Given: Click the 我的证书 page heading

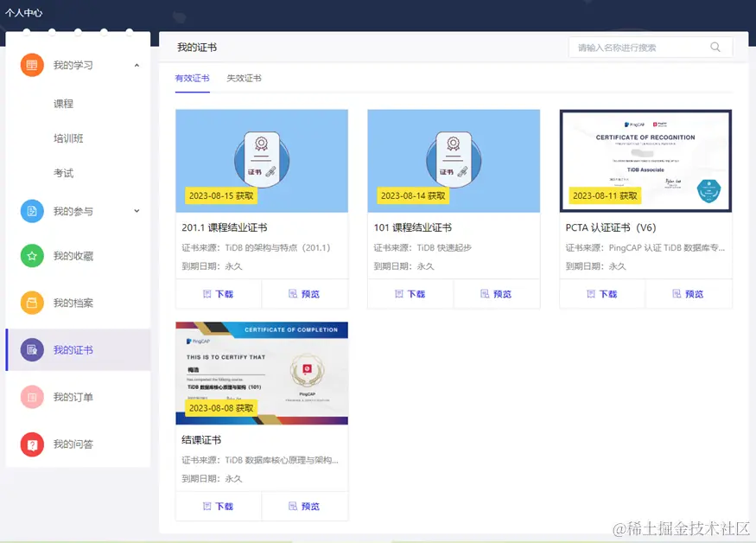Looking at the screenshot, I should (197, 48).
